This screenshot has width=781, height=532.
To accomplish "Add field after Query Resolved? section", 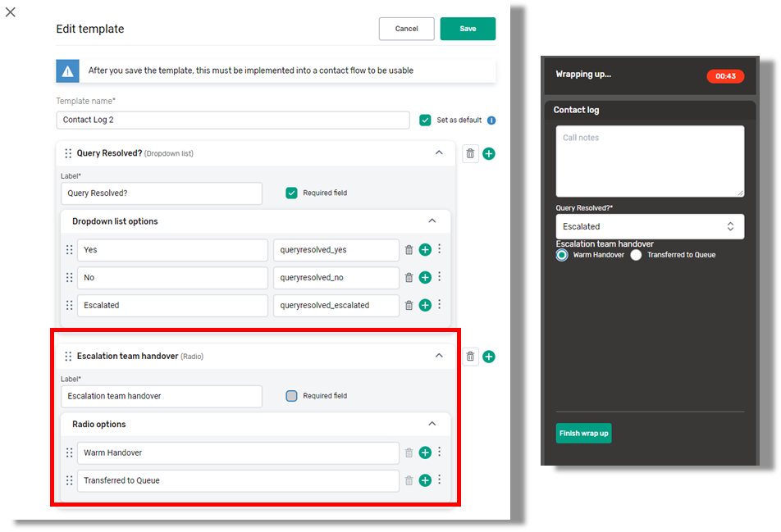I will pos(489,153).
